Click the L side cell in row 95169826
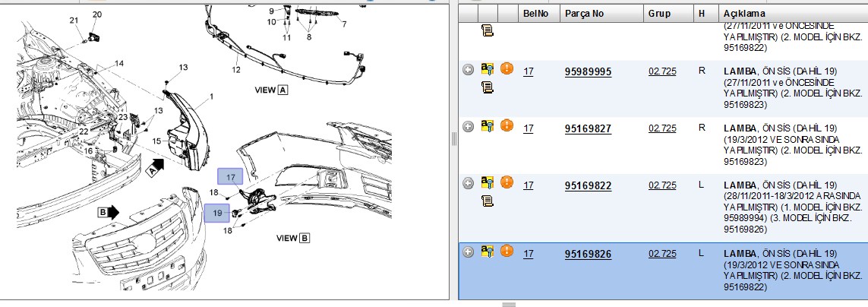This screenshot has height=307, width=868. [702, 253]
